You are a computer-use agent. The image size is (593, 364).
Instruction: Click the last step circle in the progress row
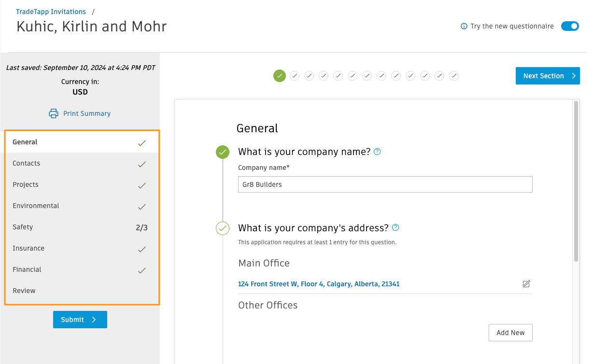(454, 76)
